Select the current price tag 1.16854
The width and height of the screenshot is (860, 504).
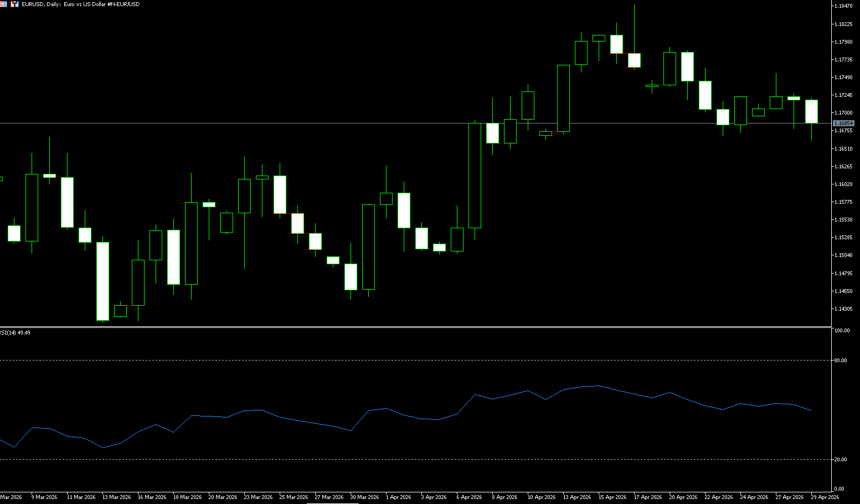tap(843, 124)
